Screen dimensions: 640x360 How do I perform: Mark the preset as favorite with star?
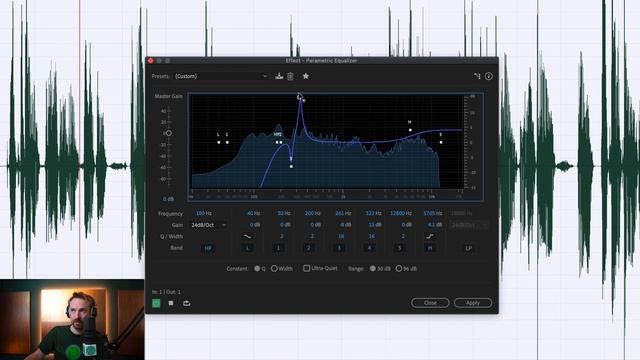pos(306,76)
